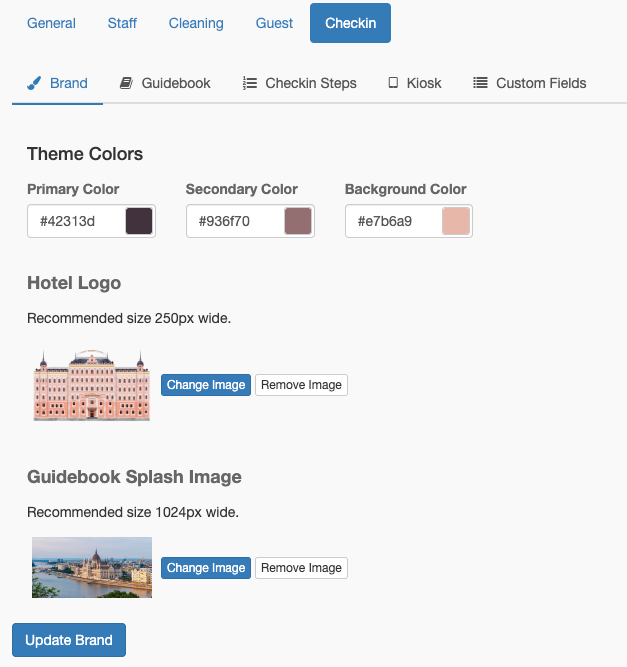Go to the Cleaning tab
Image resolution: width=627 pixels, height=667 pixels.
(x=196, y=23)
